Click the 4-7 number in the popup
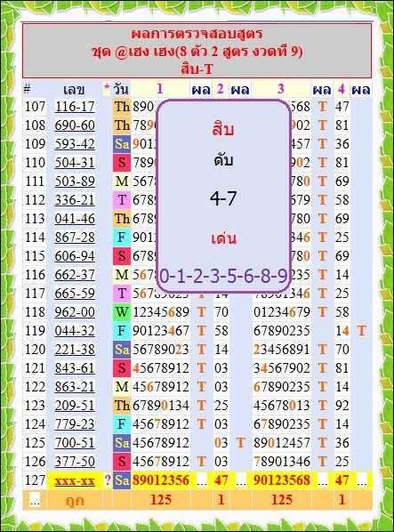This screenshot has height=532, width=394. click(x=223, y=198)
